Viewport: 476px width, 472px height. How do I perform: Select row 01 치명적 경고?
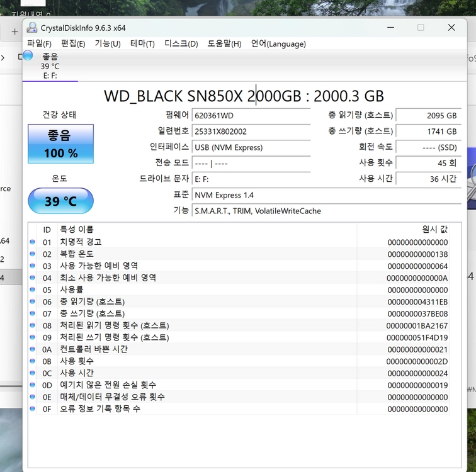(x=239, y=242)
